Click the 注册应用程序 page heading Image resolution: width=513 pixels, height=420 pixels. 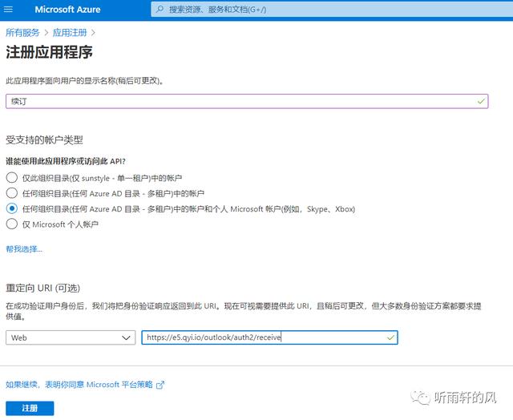click(x=49, y=52)
